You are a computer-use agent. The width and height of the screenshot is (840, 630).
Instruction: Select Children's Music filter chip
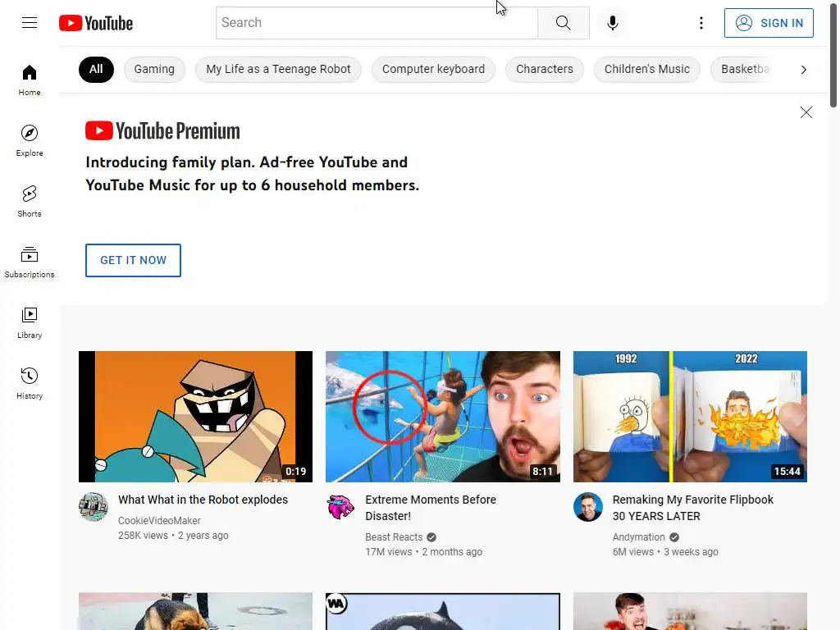click(646, 69)
